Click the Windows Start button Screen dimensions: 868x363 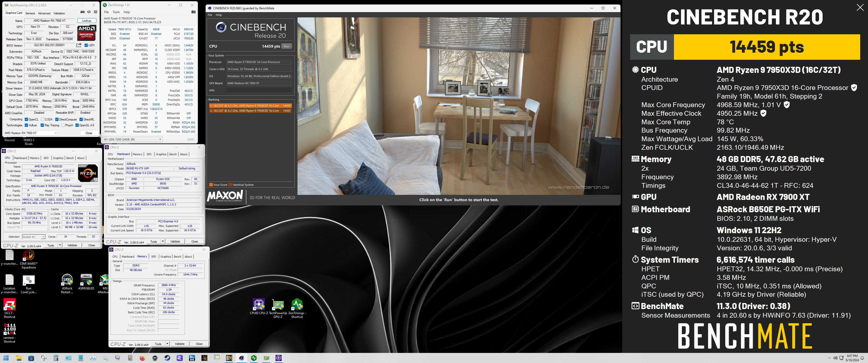(x=6, y=358)
